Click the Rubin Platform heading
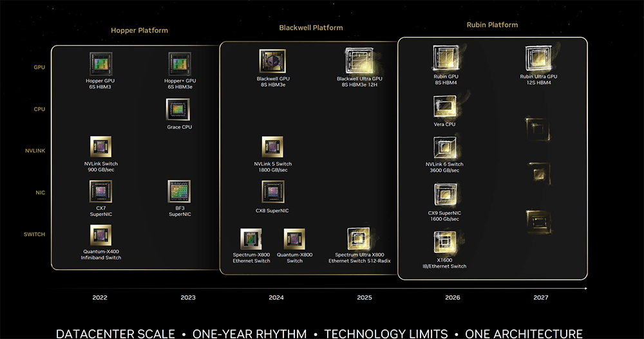This screenshot has width=644, height=339. (492, 25)
